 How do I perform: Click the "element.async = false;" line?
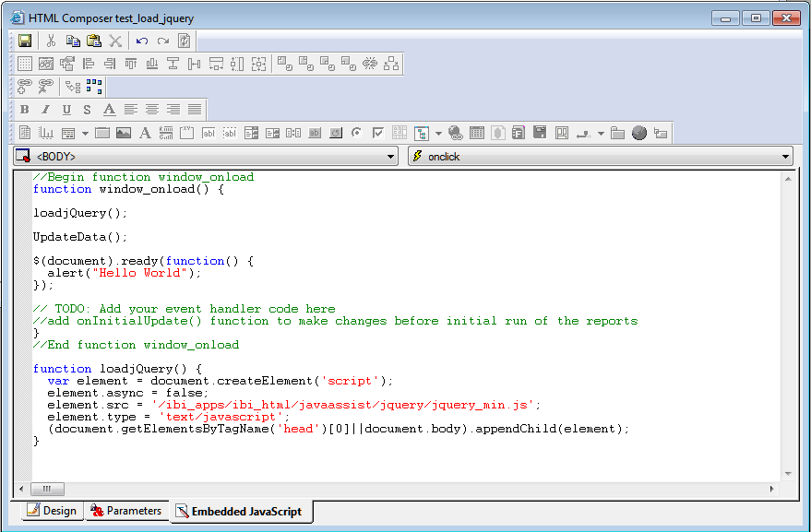click(128, 393)
